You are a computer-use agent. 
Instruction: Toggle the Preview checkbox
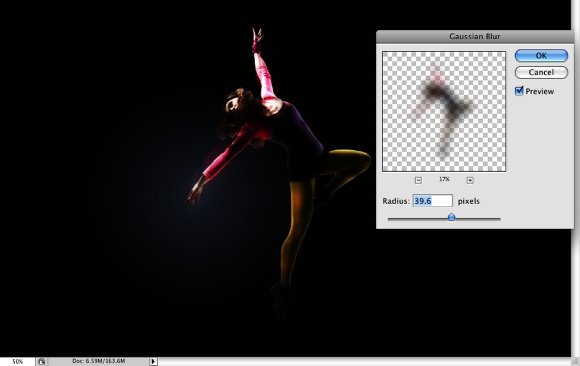519,91
